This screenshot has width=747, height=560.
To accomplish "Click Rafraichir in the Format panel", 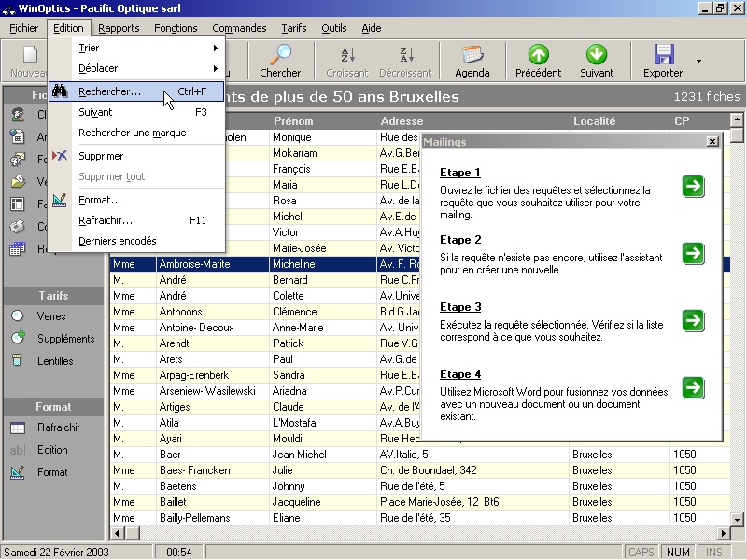I will (58, 427).
